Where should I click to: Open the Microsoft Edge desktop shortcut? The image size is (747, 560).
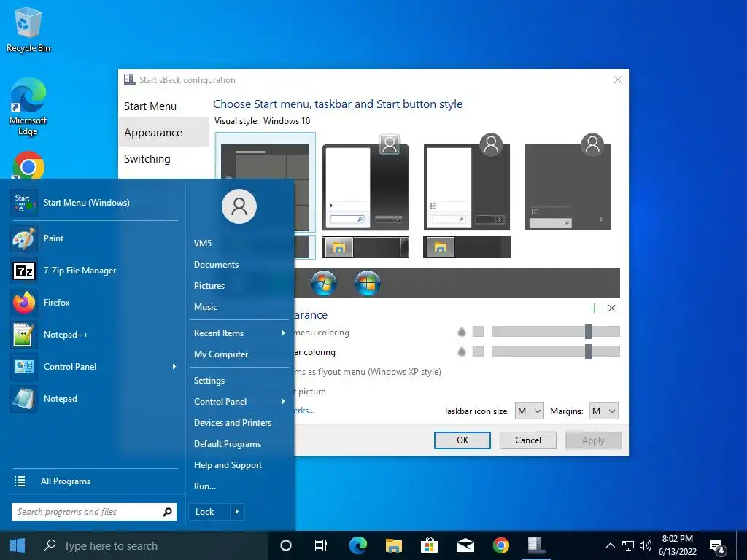click(x=28, y=106)
